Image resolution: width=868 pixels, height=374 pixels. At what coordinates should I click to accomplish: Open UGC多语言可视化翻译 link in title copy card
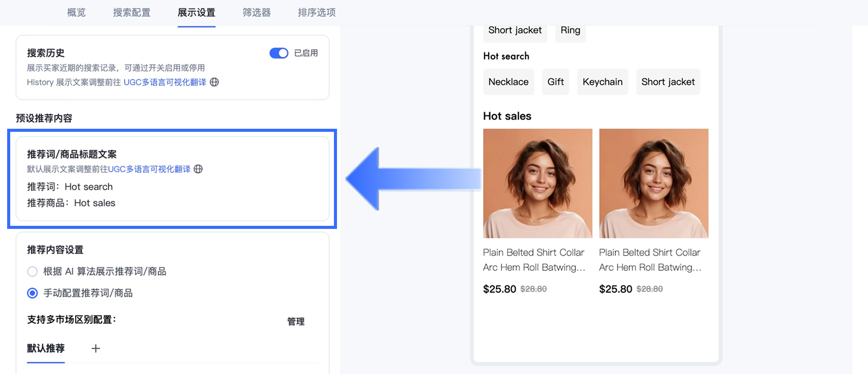(x=149, y=169)
